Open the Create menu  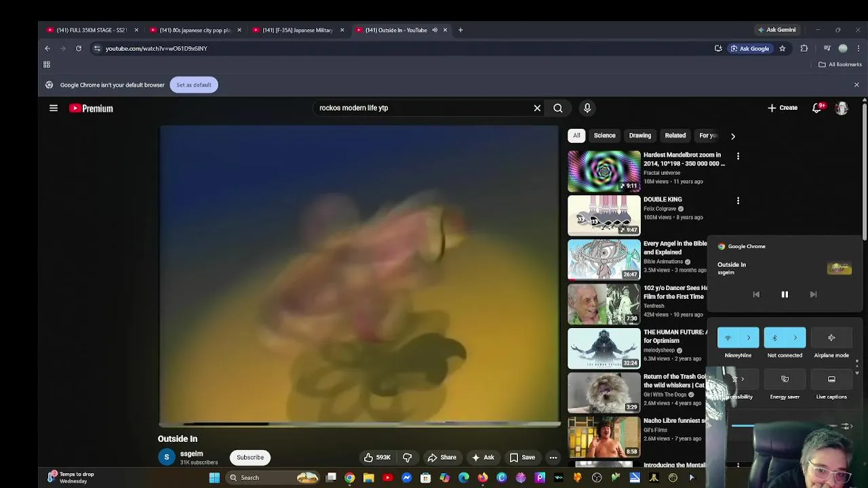pyautogui.click(x=783, y=108)
